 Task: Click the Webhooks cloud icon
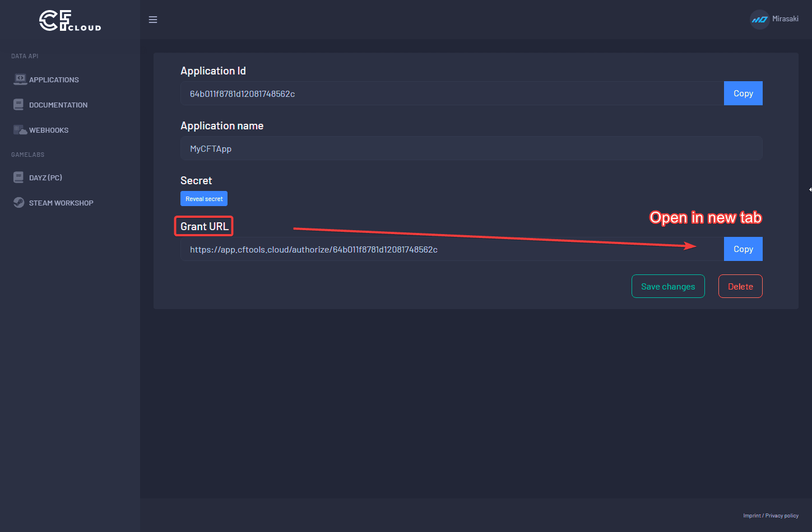[x=20, y=130]
